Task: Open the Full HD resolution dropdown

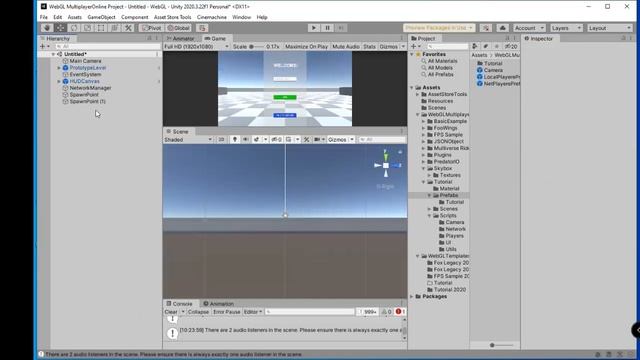Action: pyautogui.click(x=196, y=47)
